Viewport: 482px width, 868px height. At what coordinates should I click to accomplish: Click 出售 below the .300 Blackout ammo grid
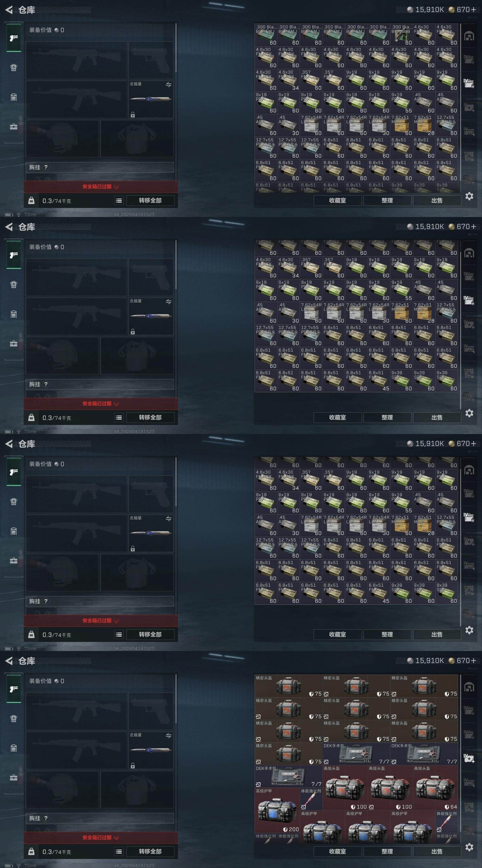coord(437,200)
